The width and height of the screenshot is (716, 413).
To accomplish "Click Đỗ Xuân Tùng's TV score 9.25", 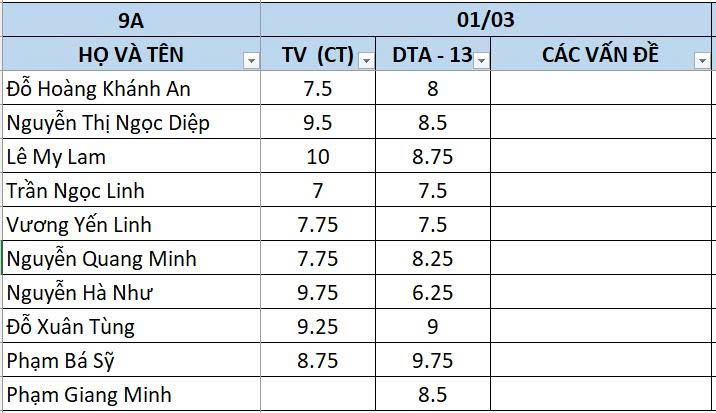I will pyautogui.click(x=318, y=327).
